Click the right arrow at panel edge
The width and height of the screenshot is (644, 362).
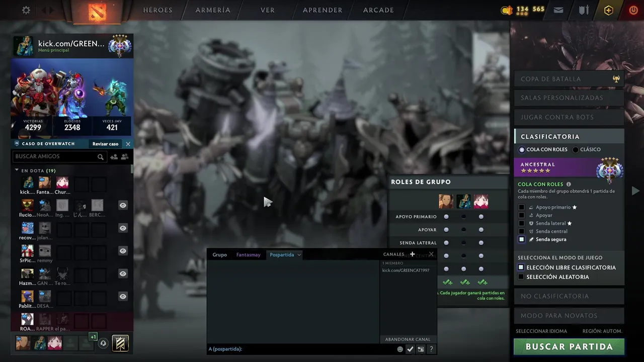point(635,191)
